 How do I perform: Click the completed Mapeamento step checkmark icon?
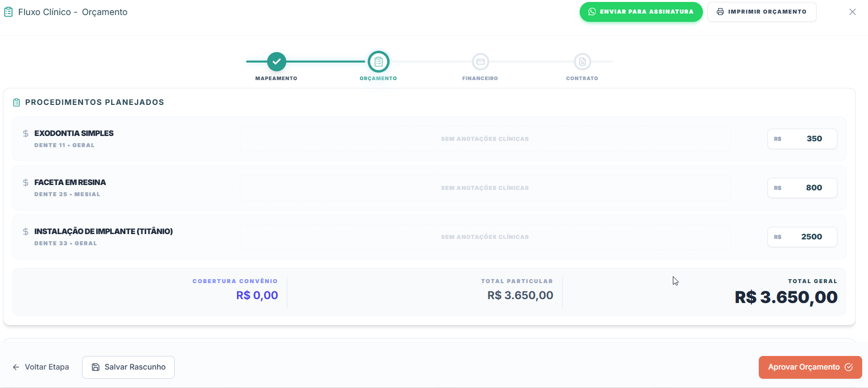pyautogui.click(x=276, y=62)
